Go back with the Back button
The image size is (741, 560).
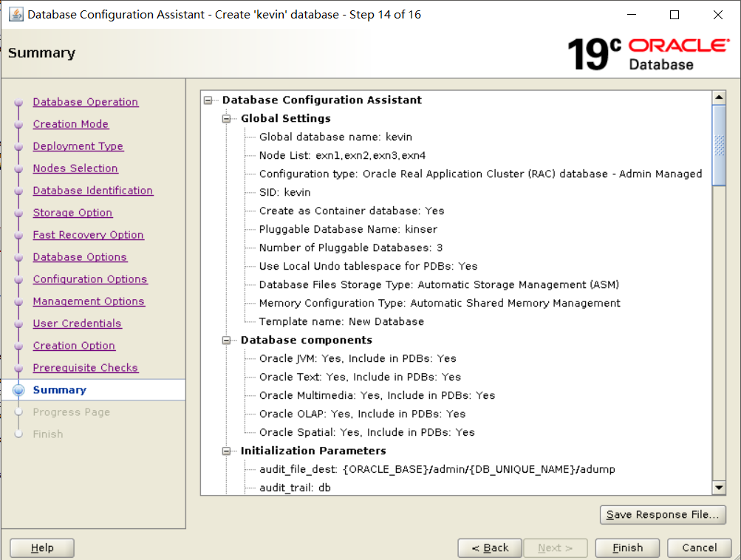point(490,547)
